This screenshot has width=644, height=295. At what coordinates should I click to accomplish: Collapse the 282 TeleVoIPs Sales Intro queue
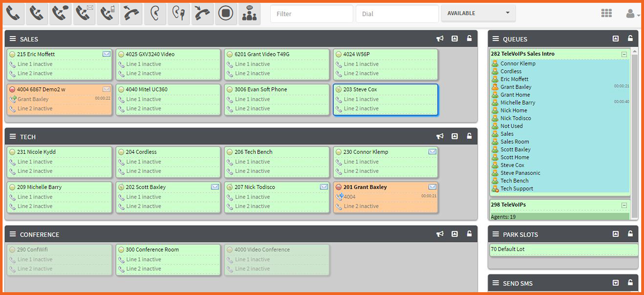coord(624,54)
